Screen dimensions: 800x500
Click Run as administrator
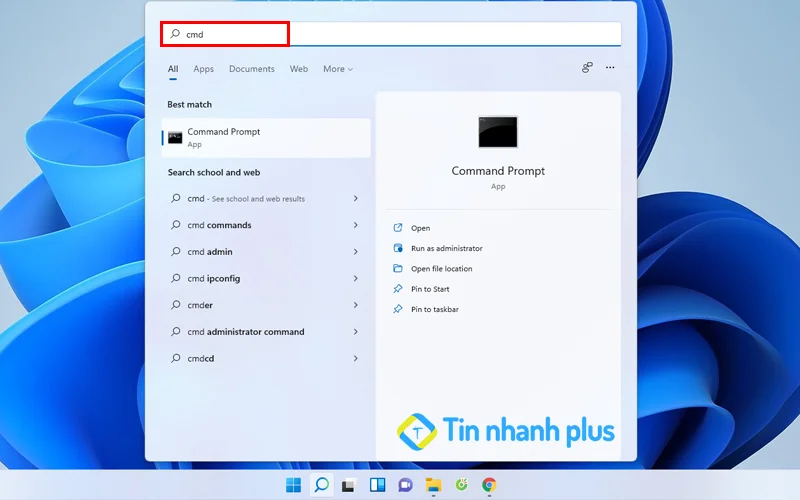446,248
